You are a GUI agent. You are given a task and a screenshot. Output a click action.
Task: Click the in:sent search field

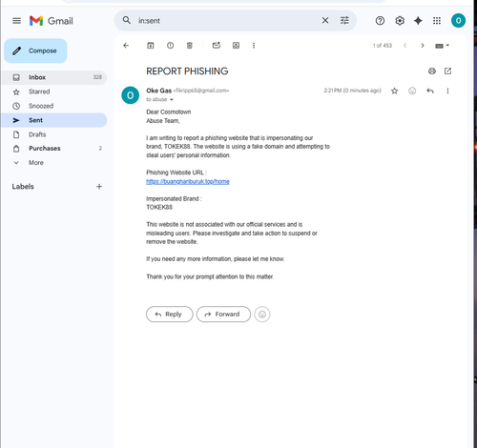(226, 20)
